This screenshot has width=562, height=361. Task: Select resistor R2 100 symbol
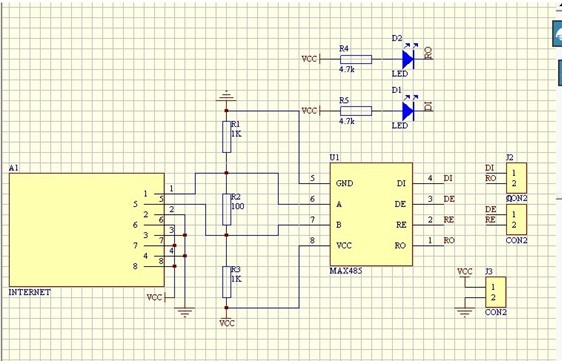click(x=227, y=209)
